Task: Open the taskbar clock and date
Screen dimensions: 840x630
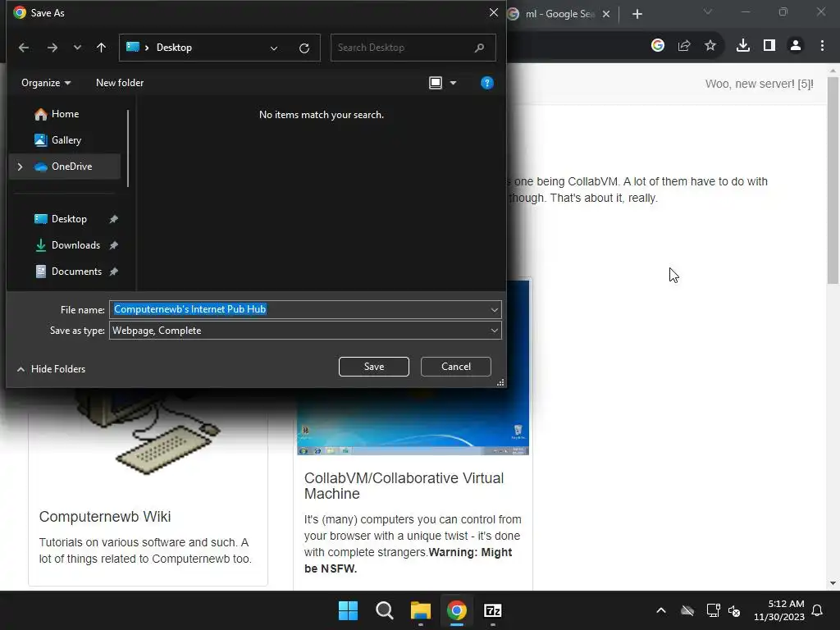Action: [779, 610]
